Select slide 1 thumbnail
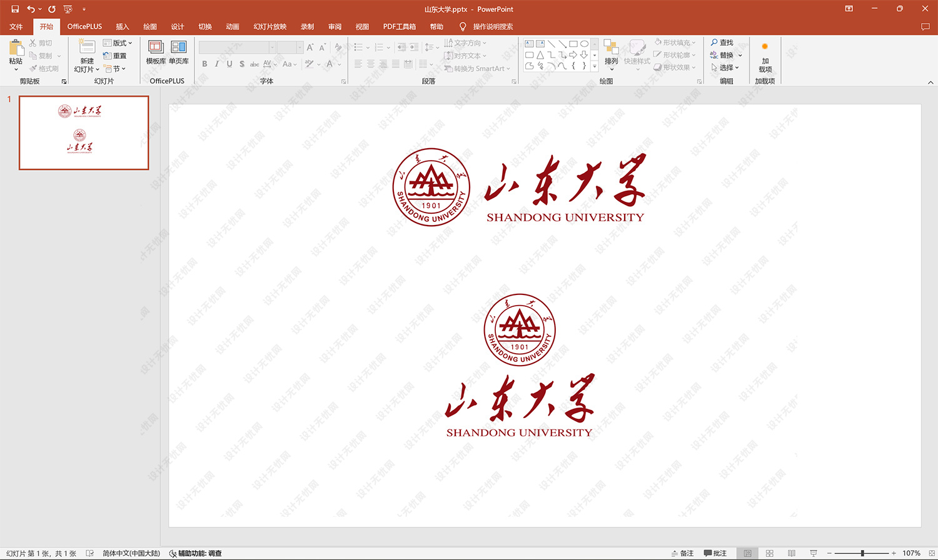 84,132
